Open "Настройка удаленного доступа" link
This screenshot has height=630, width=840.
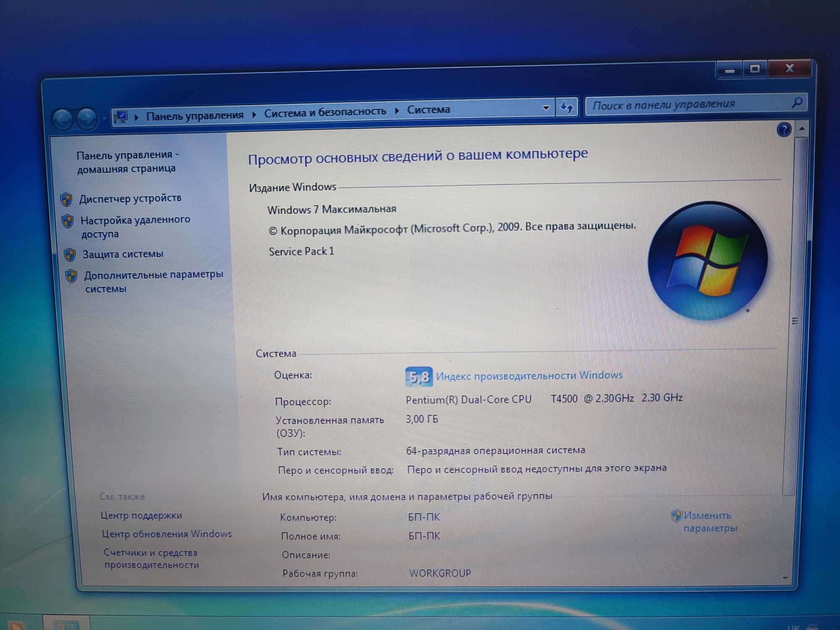135,227
